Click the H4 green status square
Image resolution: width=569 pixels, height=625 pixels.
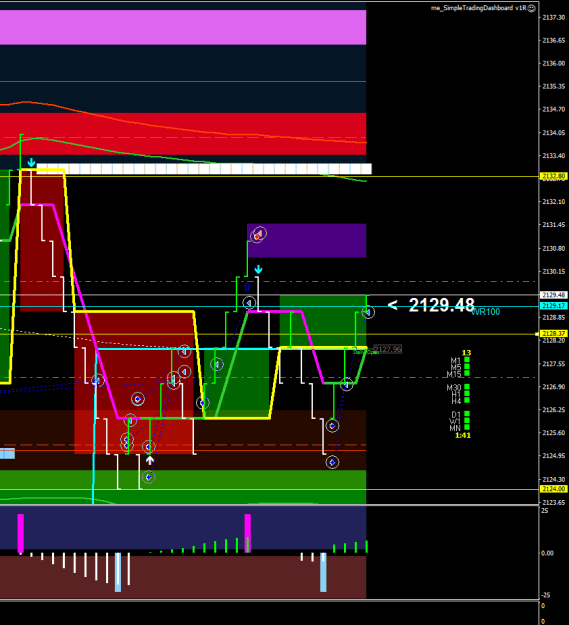point(467,400)
